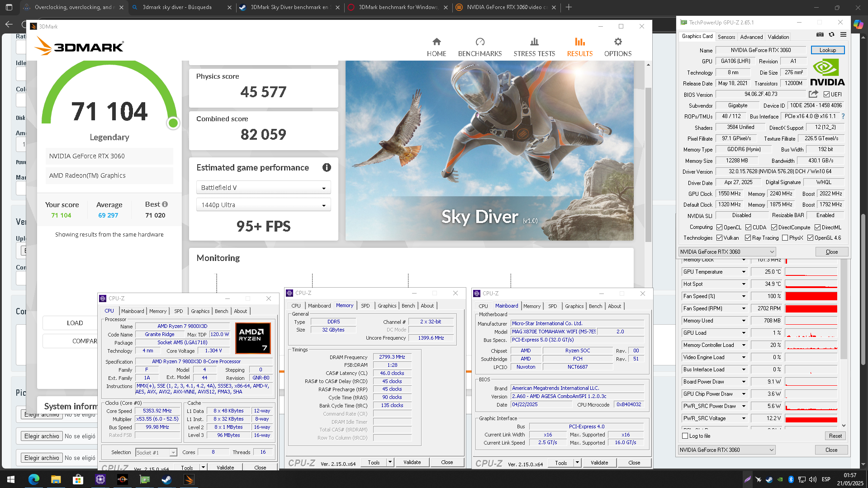Open Socket #1 selection dropdown in CPU-Z
The height and width of the screenshot is (488, 868).
click(x=156, y=453)
